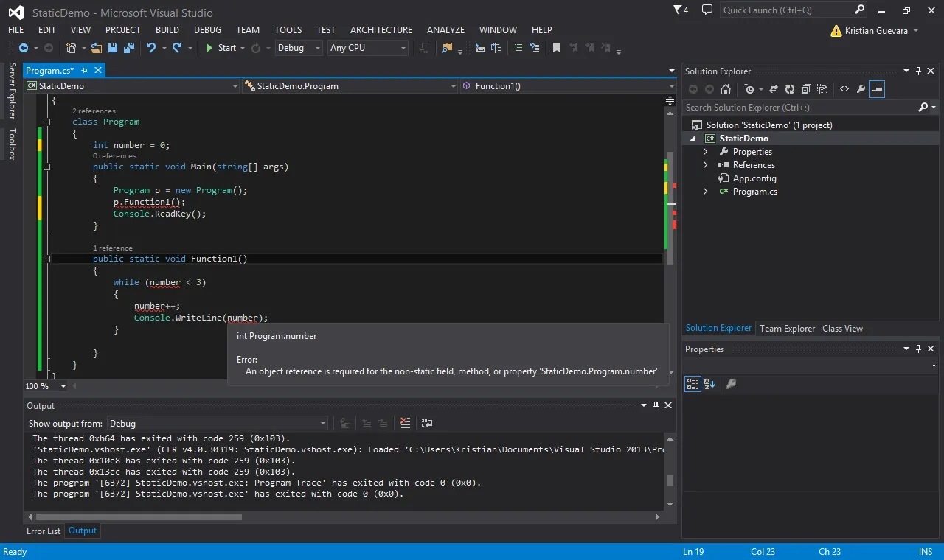Click the Open File toolbar icon
The width and height of the screenshot is (944, 560).
click(97, 48)
